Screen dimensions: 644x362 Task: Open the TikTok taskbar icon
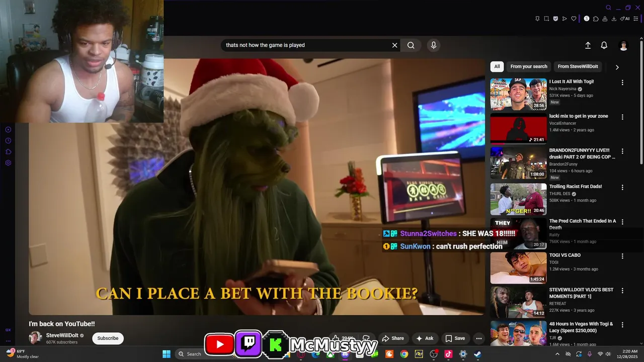point(448,354)
